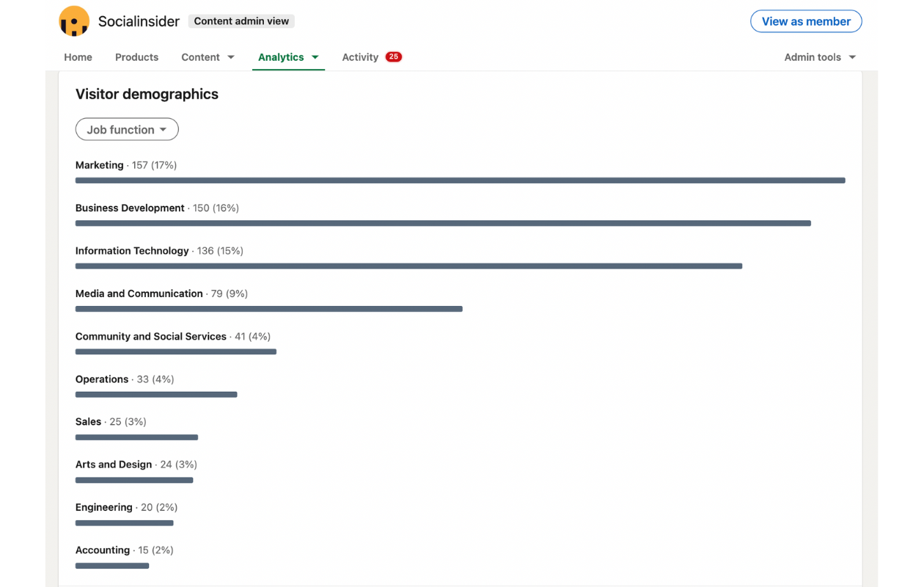Click the Arts and Design visitor bar
924x587 pixels.
coord(134,481)
